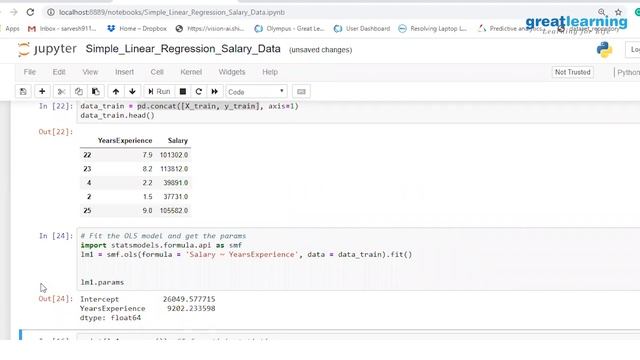Select the 39891.0 salary value
The height and width of the screenshot is (360, 640).
[176, 183]
